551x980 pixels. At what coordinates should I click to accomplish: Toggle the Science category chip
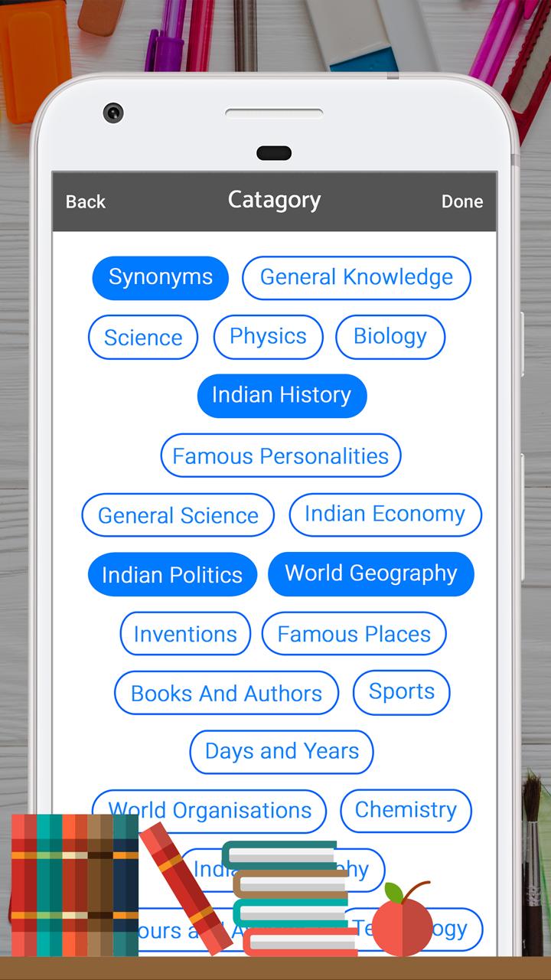(143, 338)
